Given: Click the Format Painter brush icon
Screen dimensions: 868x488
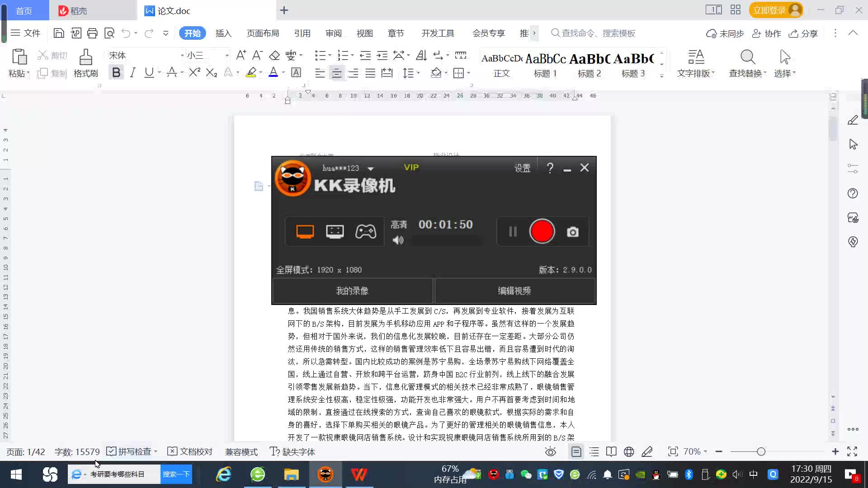Looking at the screenshot, I should coord(85,58).
